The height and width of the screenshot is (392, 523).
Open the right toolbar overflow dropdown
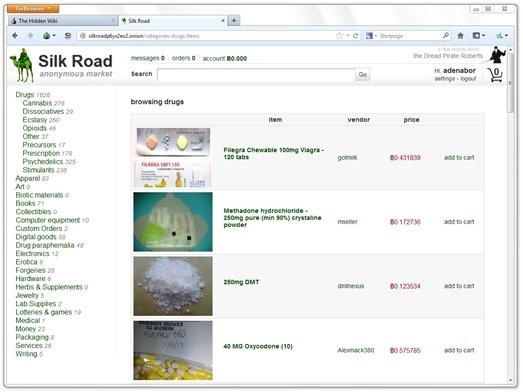pos(502,36)
